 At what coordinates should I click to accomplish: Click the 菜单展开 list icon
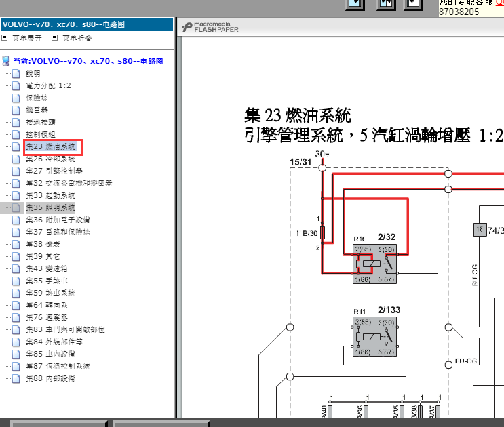[5, 38]
